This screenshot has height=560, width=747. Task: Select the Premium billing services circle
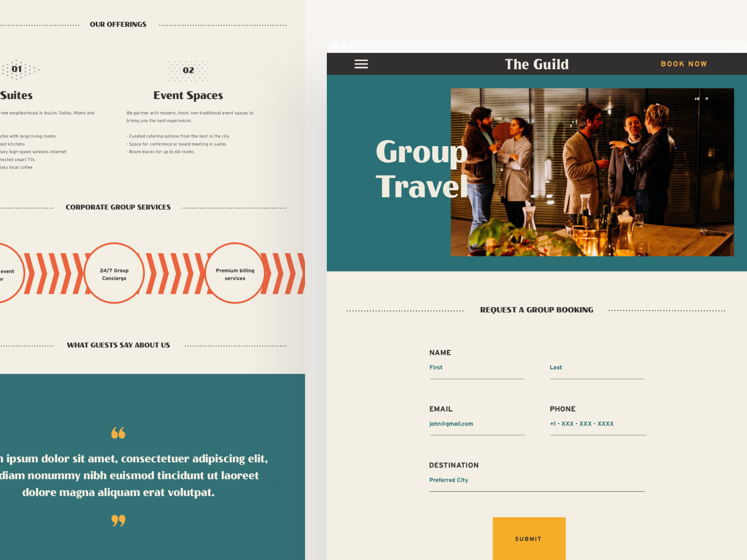pos(235,274)
